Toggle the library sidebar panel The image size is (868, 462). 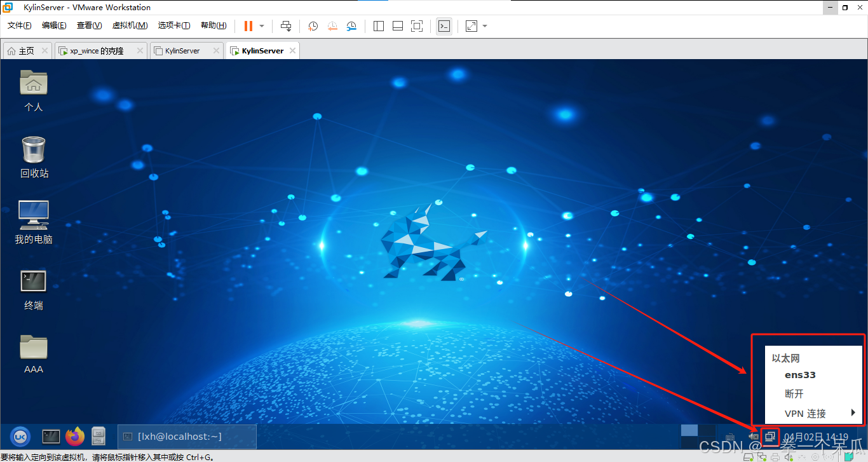[379, 26]
